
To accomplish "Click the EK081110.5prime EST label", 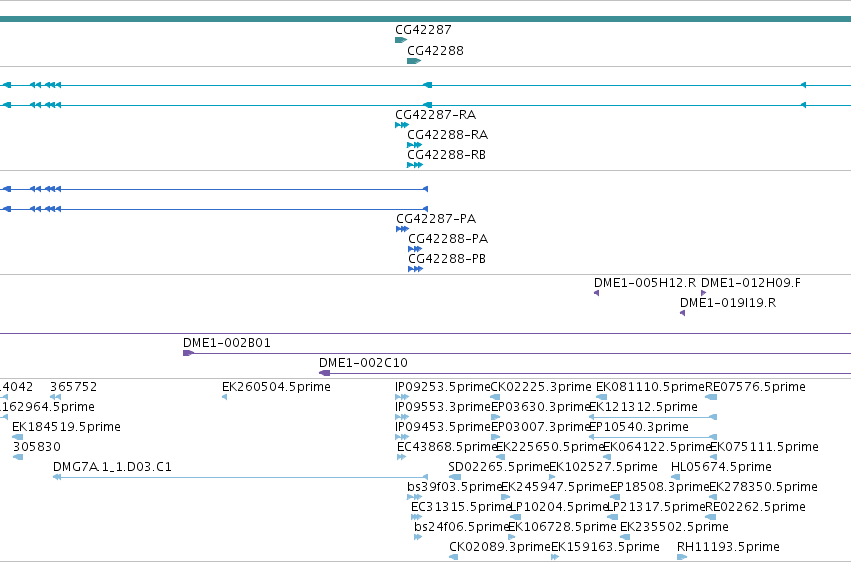I will pos(650,387).
